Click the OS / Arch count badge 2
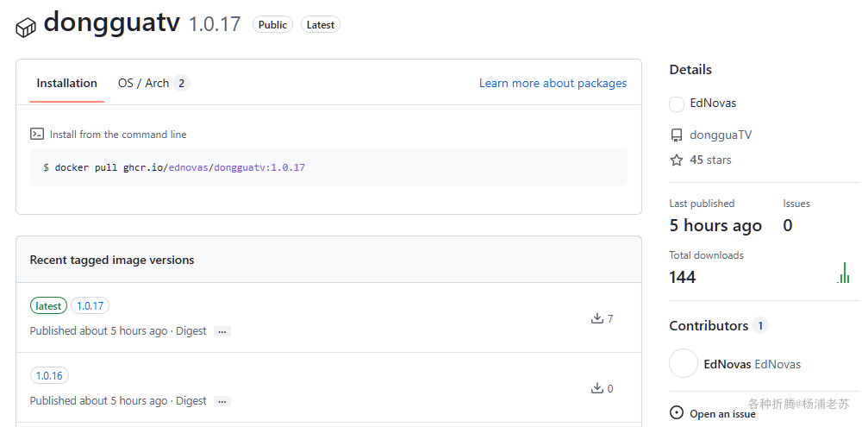This screenshot has width=868, height=427. click(181, 83)
